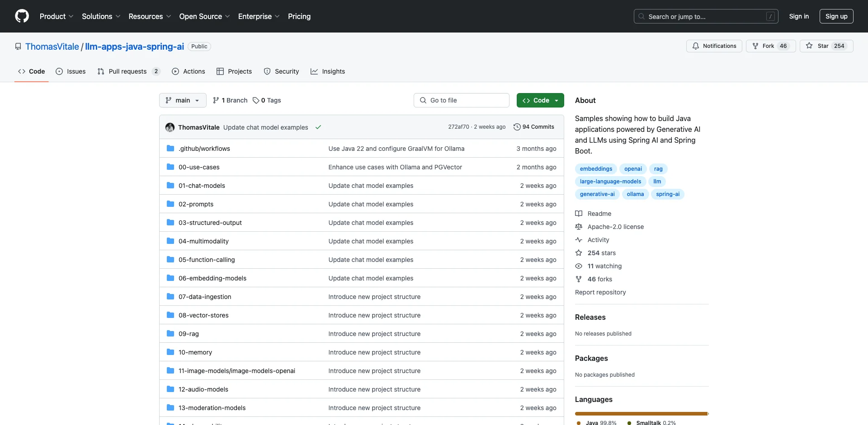Click the tag icon beside 0 Tags
The height and width of the screenshot is (425, 868).
tap(256, 100)
